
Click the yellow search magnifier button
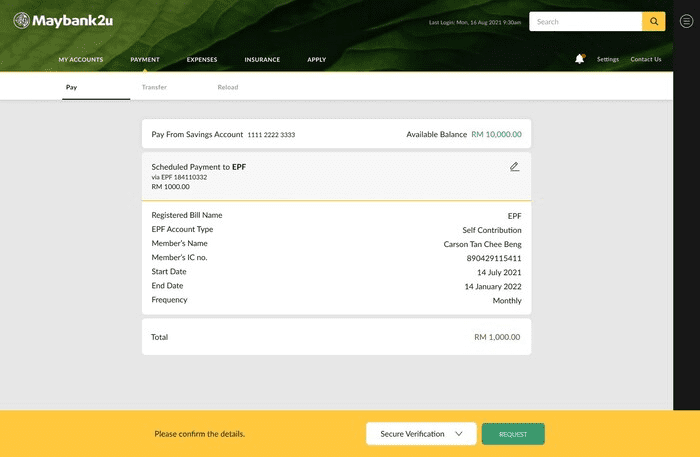pyautogui.click(x=653, y=21)
